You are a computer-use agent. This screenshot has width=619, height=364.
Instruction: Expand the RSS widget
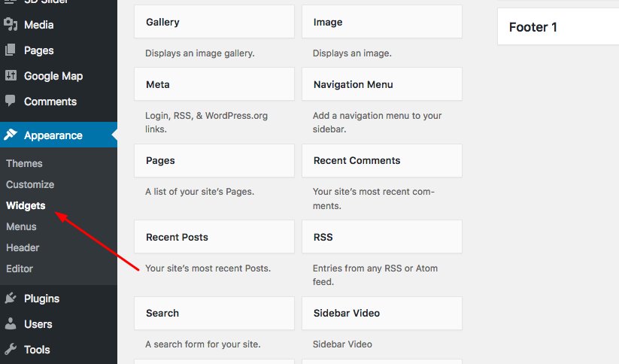click(x=382, y=237)
